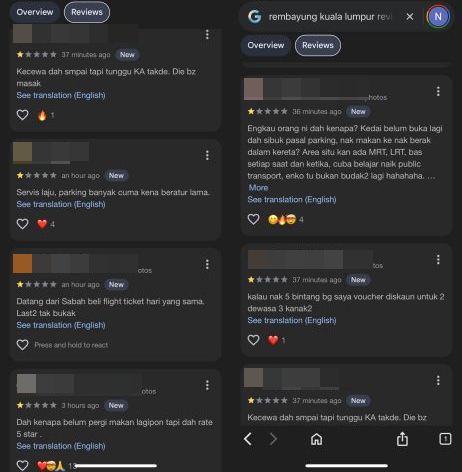Select the Reviews tab in left panel

tap(87, 12)
